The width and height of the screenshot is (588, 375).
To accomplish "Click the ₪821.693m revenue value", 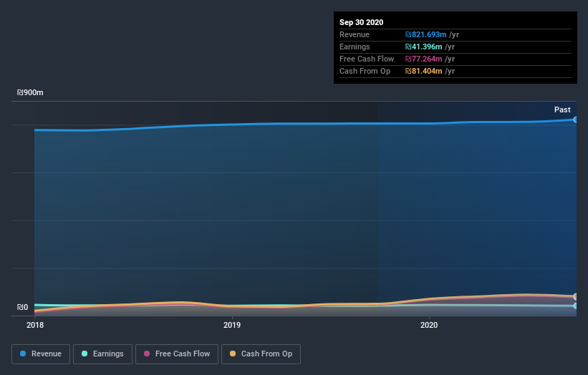I will click(x=425, y=34).
